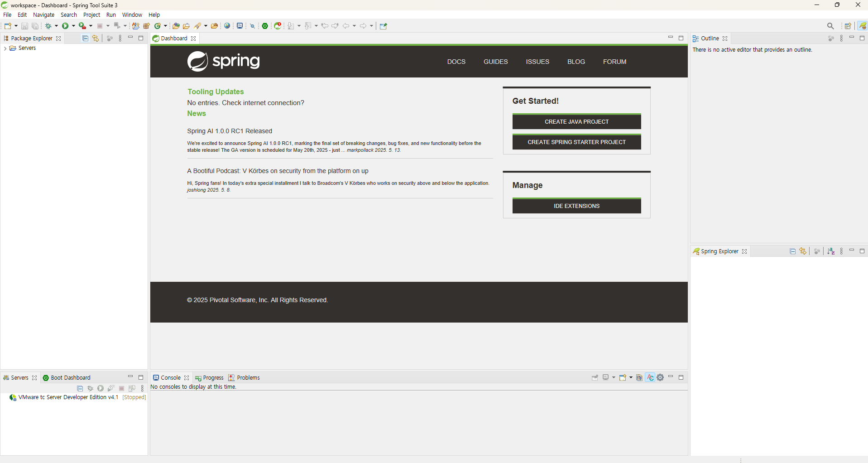Collapse all in Package Explorer
The image size is (868, 463).
[85, 39]
